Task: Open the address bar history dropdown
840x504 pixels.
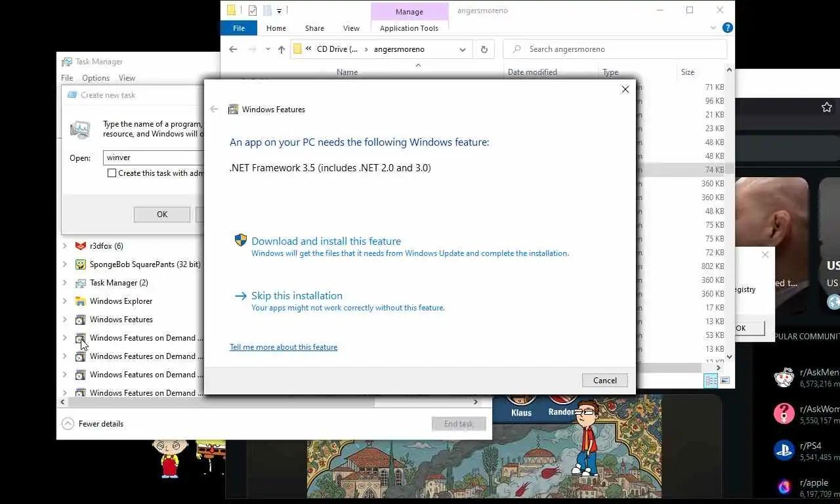Action: point(463,49)
